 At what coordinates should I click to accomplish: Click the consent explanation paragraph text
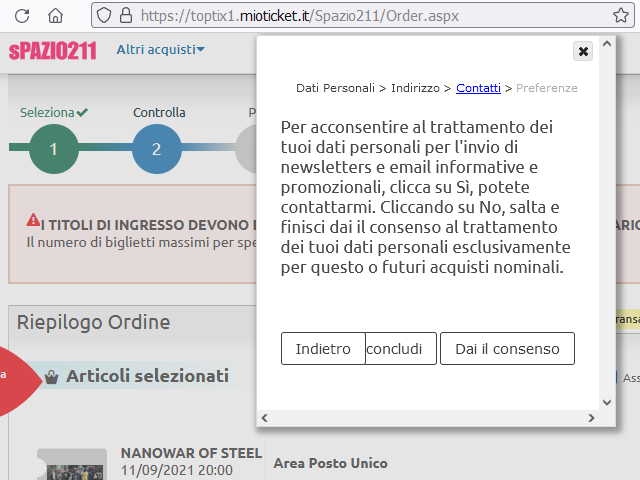pos(425,197)
